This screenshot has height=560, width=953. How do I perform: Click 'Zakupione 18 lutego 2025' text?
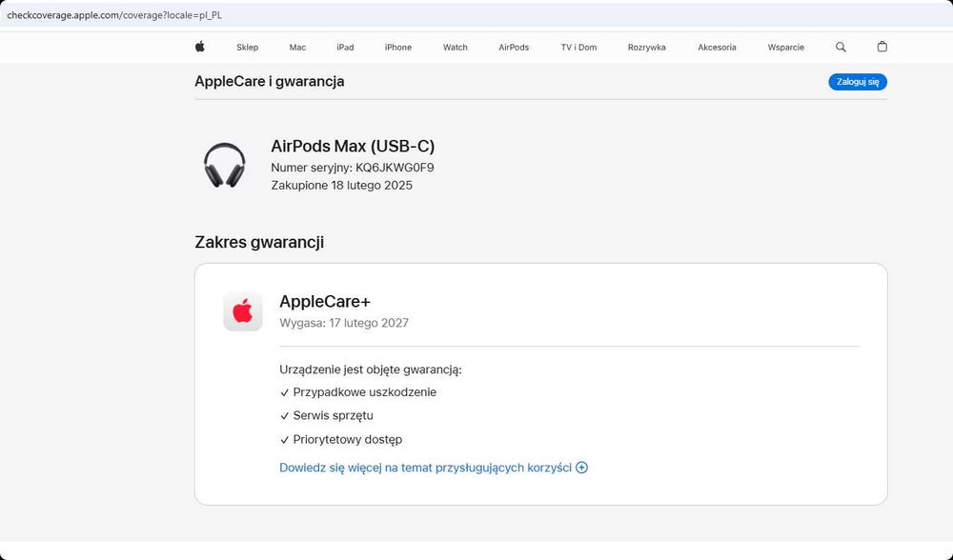[x=341, y=186]
